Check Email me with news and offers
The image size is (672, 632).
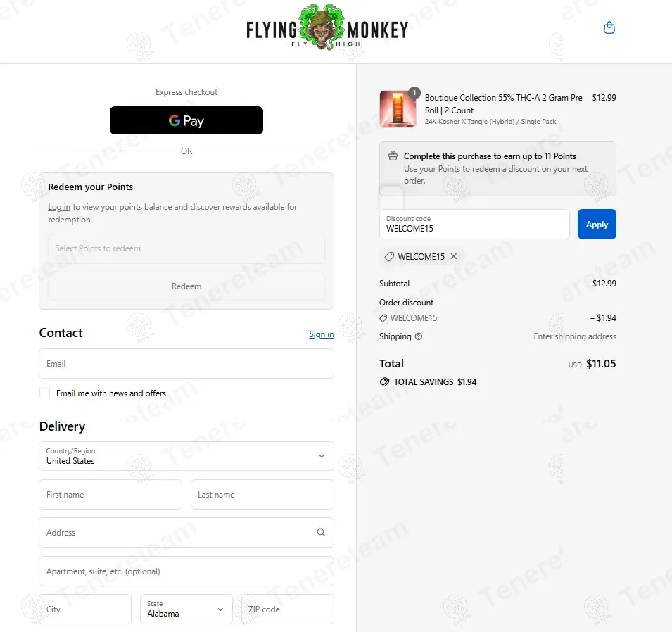point(45,393)
